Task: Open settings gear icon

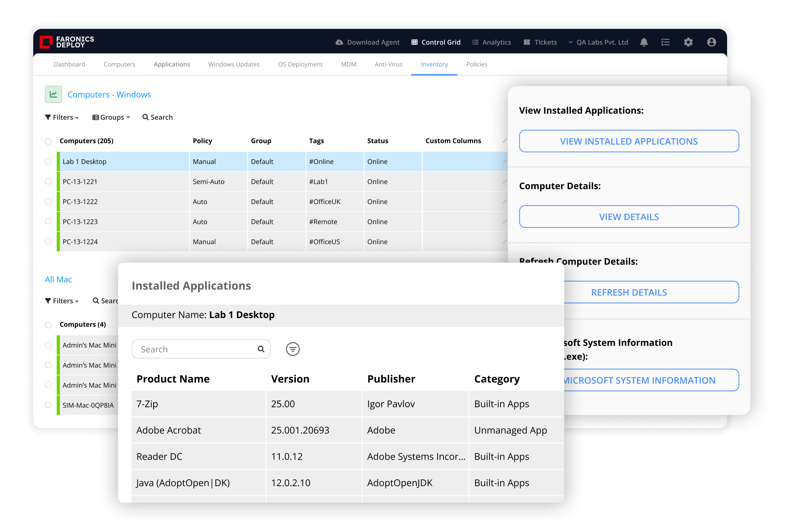Action: coord(688,42)
